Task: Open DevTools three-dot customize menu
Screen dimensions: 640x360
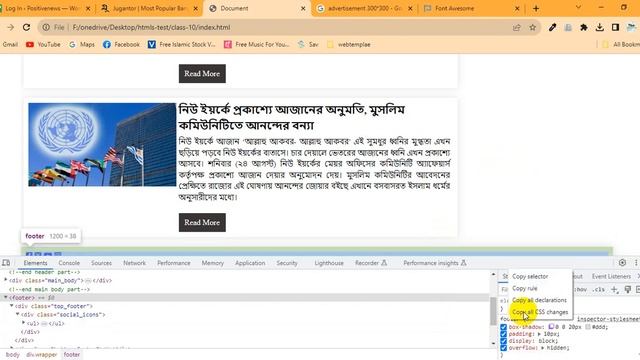Action: [x=636, y=263]
